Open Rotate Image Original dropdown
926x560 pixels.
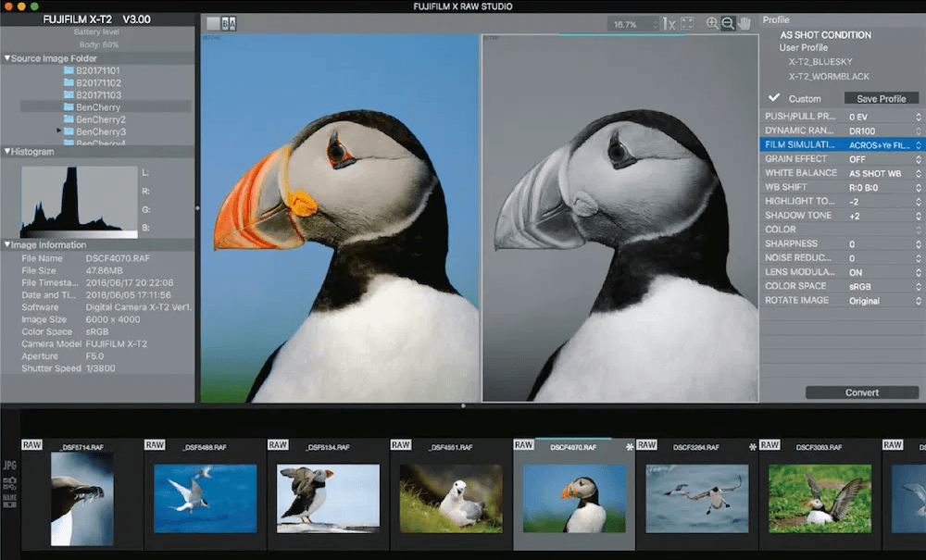click(x=884, y=301)
